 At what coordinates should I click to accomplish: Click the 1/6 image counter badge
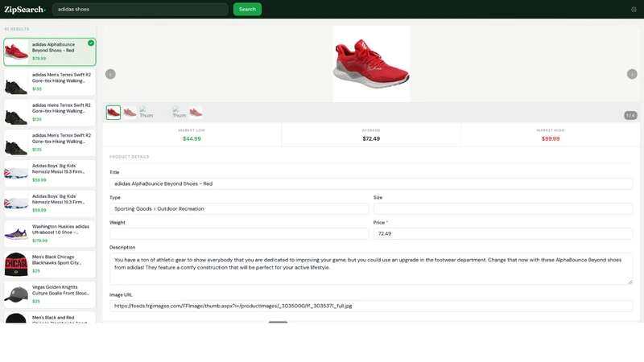click(x=630, y=116)
